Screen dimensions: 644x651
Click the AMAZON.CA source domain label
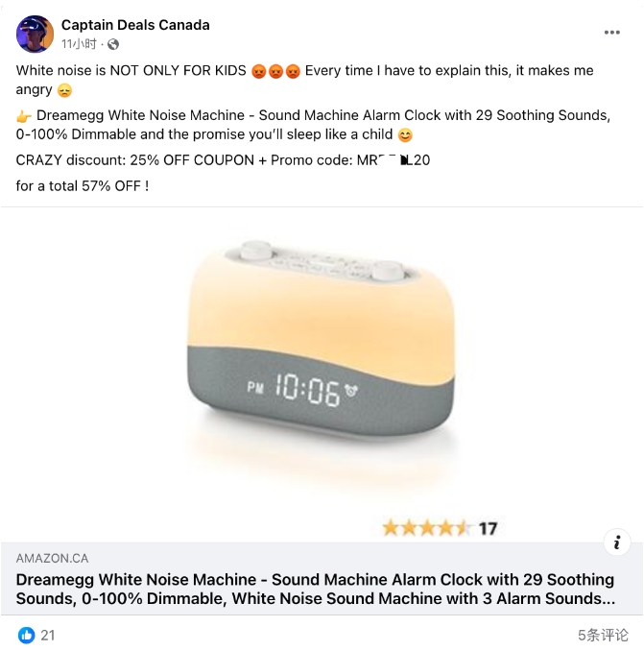tap(52, 559)
